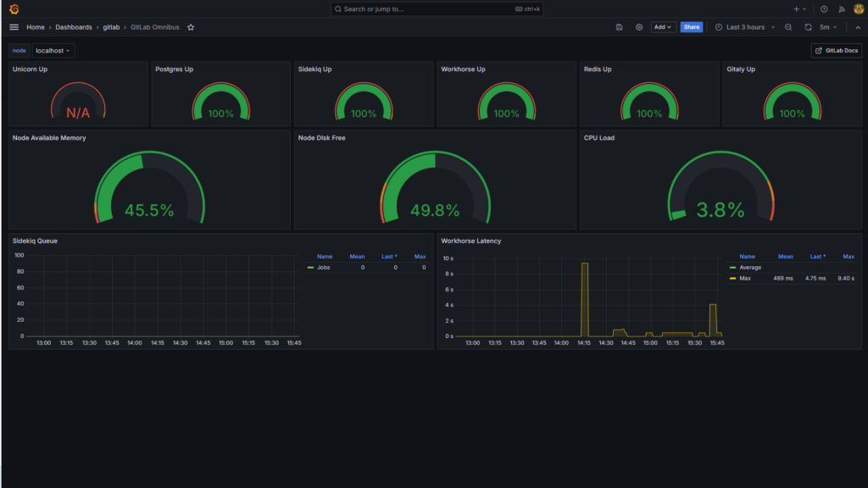Open the user profile avatar
The image size is (868, 488).
pos(859,8)
